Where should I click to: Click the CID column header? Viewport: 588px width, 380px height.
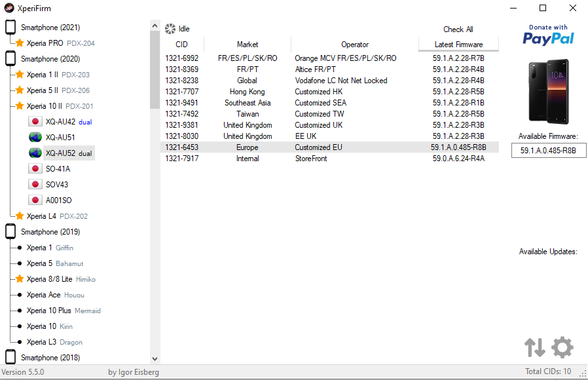181,45
